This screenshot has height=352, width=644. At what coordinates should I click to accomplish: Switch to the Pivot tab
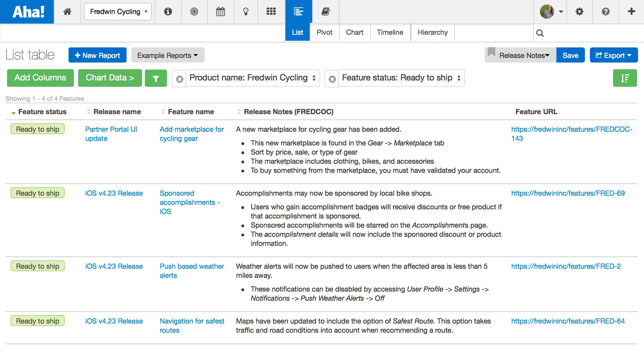pos(324,32)
